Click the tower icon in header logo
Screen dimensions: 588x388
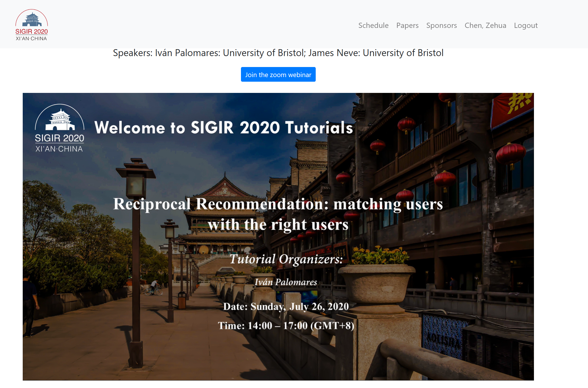[32, 19]
